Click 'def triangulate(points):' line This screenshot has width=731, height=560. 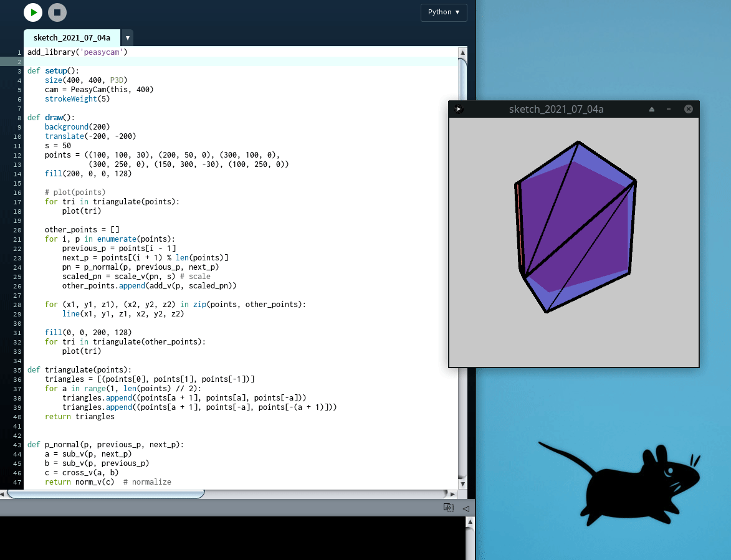click(79, 370)
